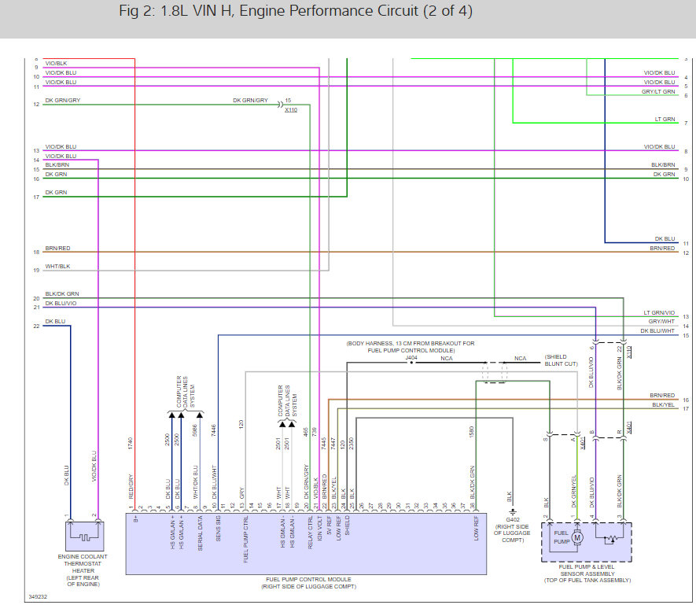This screenshot has height=616, width=696.
Task: Click the 'SHIELD BLUNT CUT' note
Action: click(x=561, y=360)
